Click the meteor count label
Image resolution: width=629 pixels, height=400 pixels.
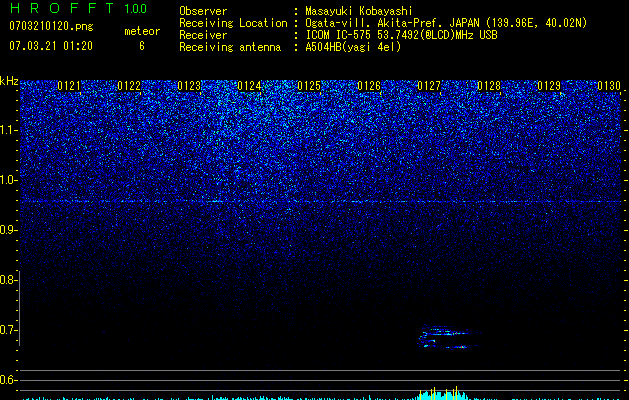pos(142,31)
